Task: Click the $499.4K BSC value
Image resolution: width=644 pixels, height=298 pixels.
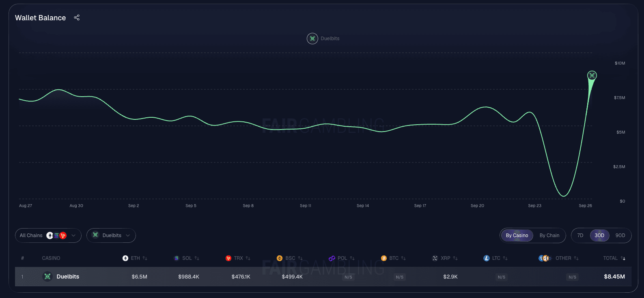Action: [292, 277]
